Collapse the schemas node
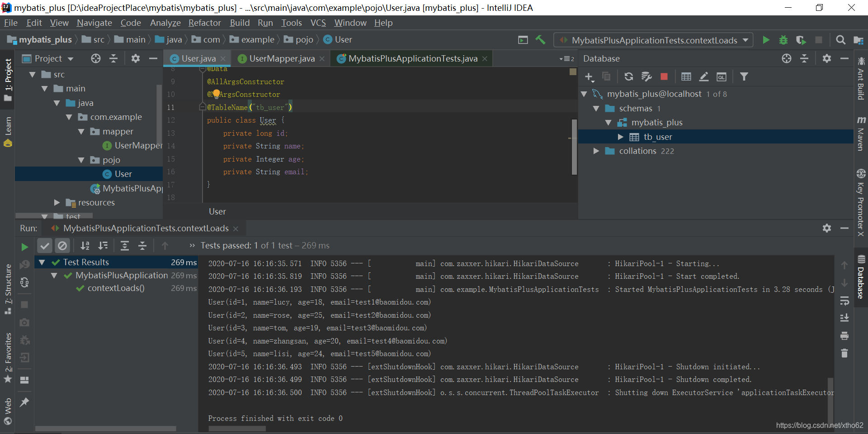868x434 pixels. [596, 108]
